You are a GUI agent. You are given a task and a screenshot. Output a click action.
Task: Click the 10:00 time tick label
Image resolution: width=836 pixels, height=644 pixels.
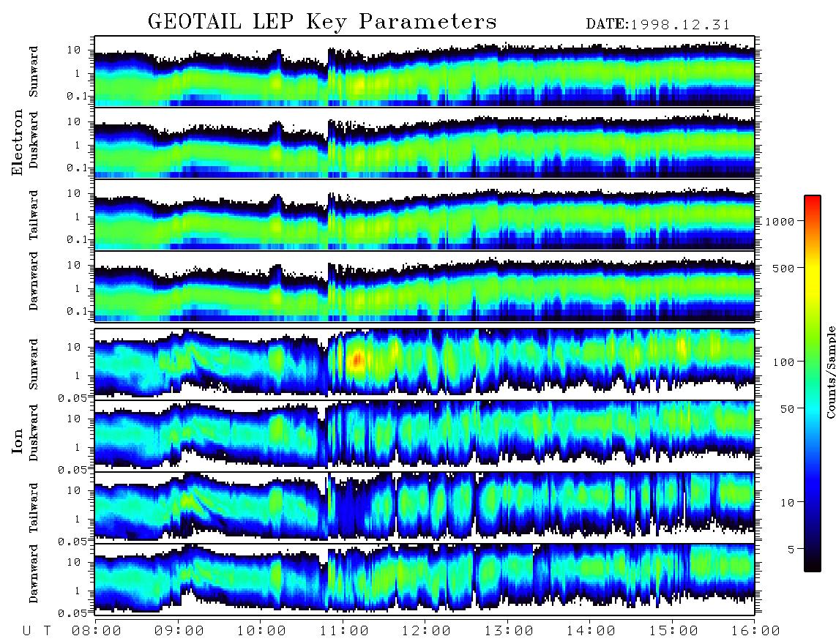click(x=261, y=632)
